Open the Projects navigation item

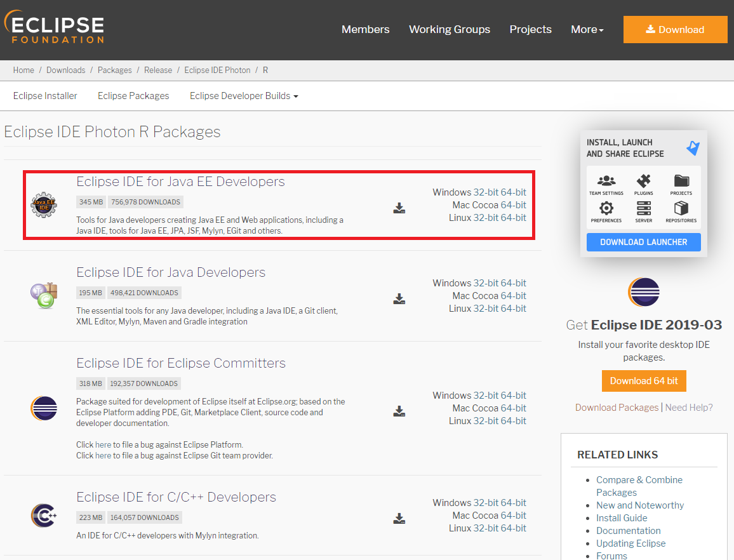point(530,29)
